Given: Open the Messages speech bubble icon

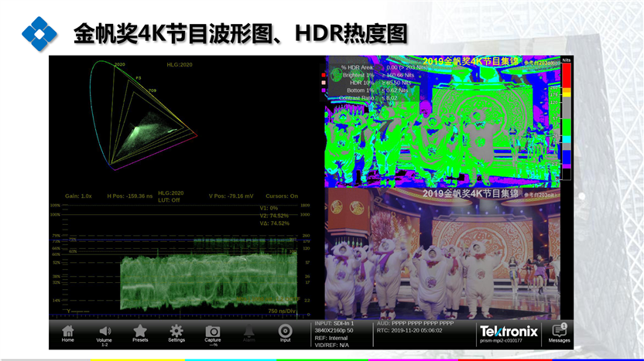Looking at the screenshot, I should (x=559, y=332).
